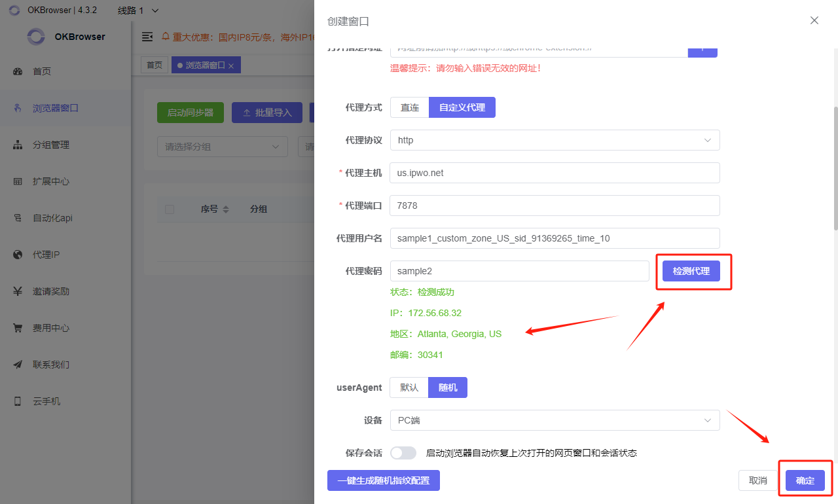Click the 分组管理 group management sidebar icon

coord(18,145)
